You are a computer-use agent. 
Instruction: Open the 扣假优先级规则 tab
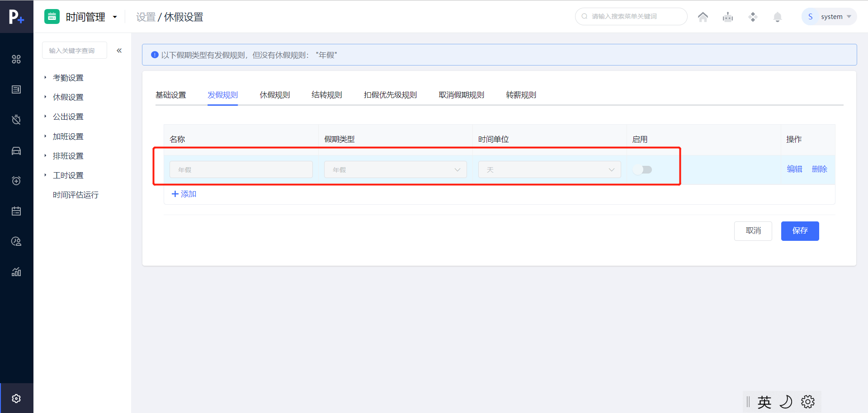click(390, 95)
